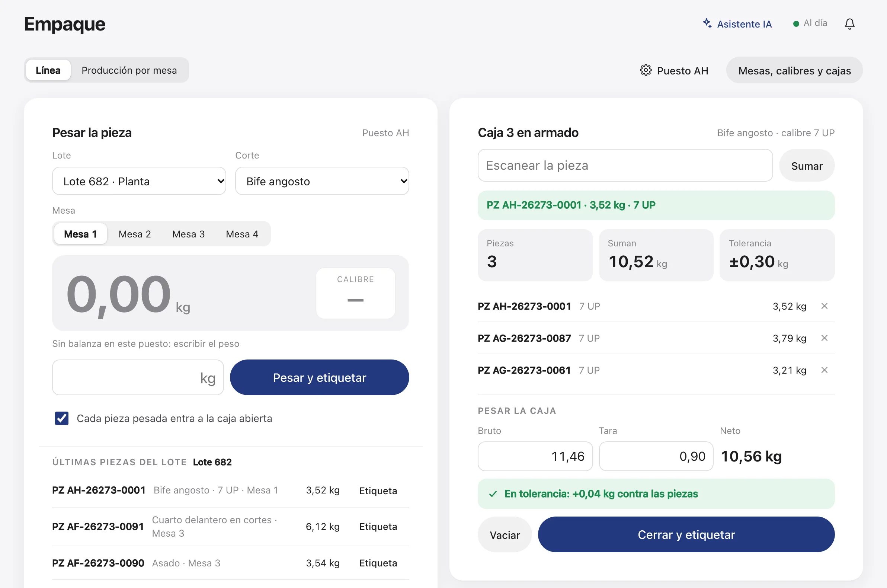Click the CALIBRE indicator box

355,293
